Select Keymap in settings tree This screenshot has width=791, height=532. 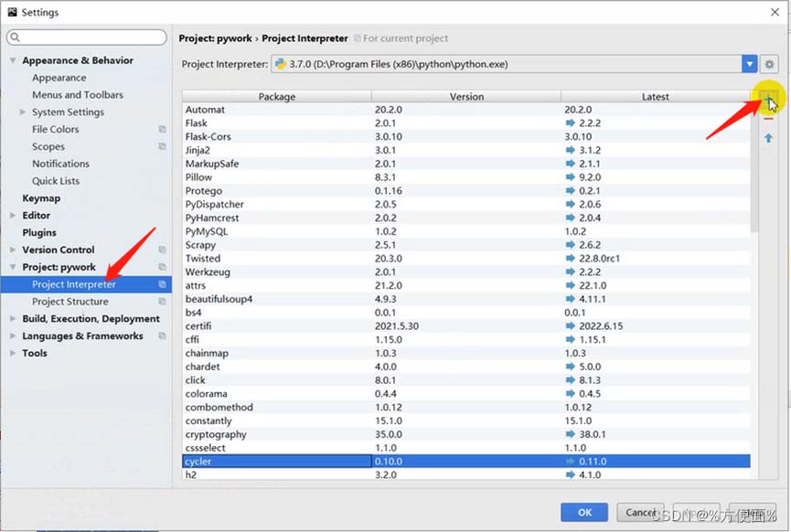41,198
